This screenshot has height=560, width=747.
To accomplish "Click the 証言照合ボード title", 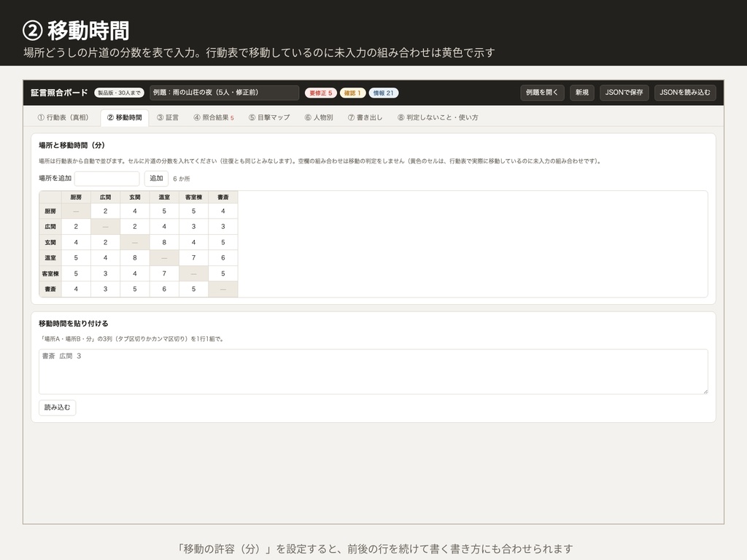I will pos(60,93).
